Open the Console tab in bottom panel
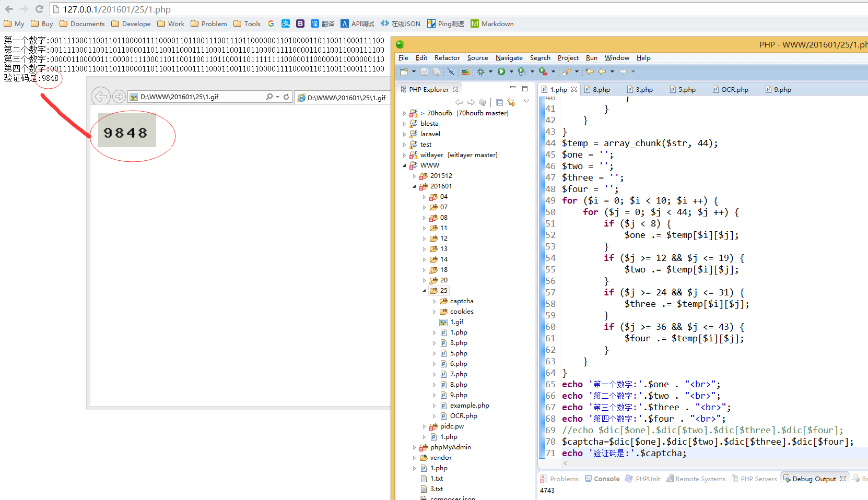 (x=606, y=479)
